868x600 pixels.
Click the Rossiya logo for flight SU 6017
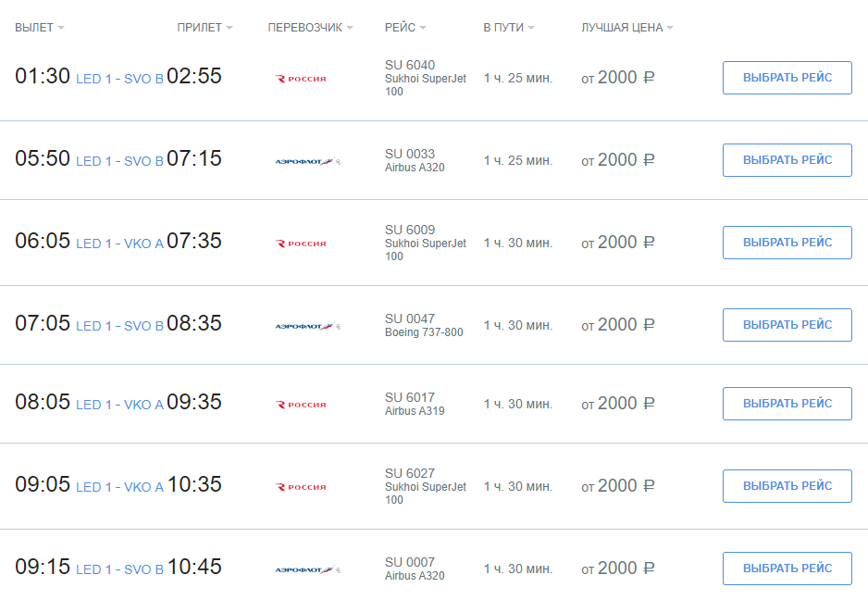(x=301, y=405)
